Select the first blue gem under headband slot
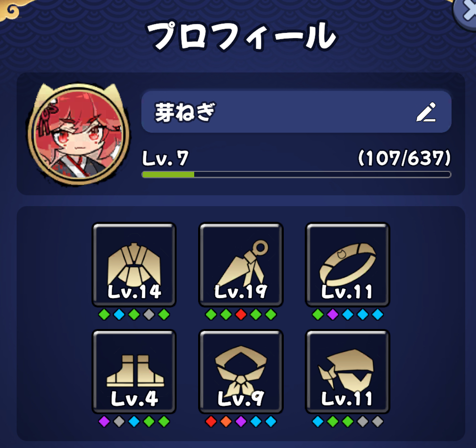This screenshot has height=448, width=476. [x=318, y=422]
